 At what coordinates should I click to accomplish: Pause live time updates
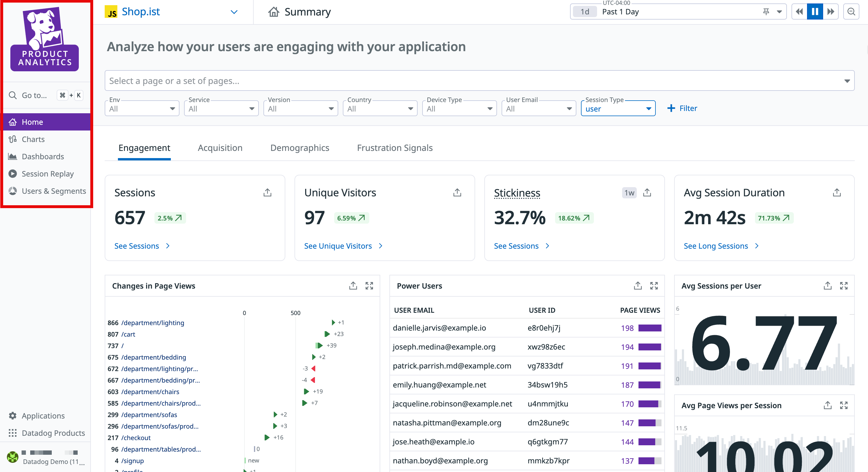click(815, 12)
